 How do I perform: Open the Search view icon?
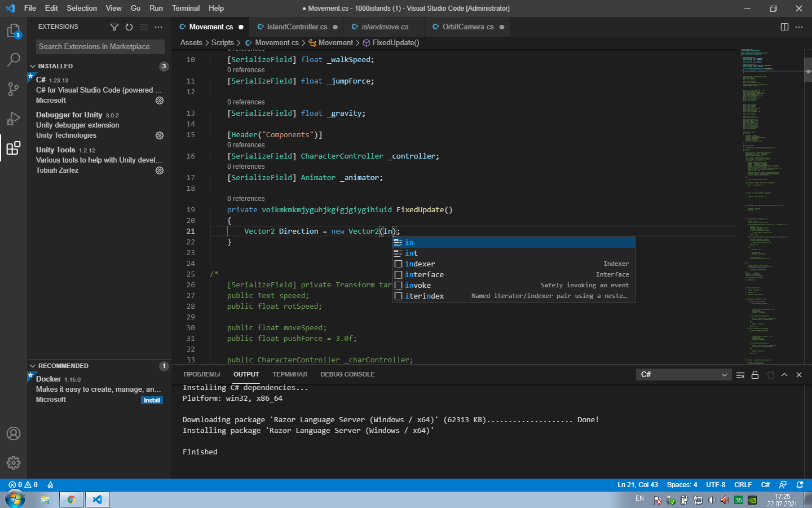click(13, 59)
